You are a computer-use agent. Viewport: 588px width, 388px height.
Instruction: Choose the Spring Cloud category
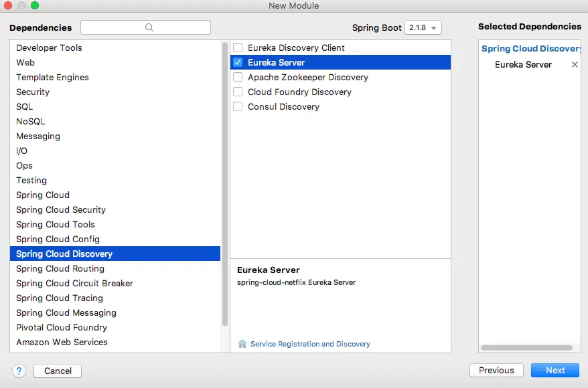pos(115,195)
